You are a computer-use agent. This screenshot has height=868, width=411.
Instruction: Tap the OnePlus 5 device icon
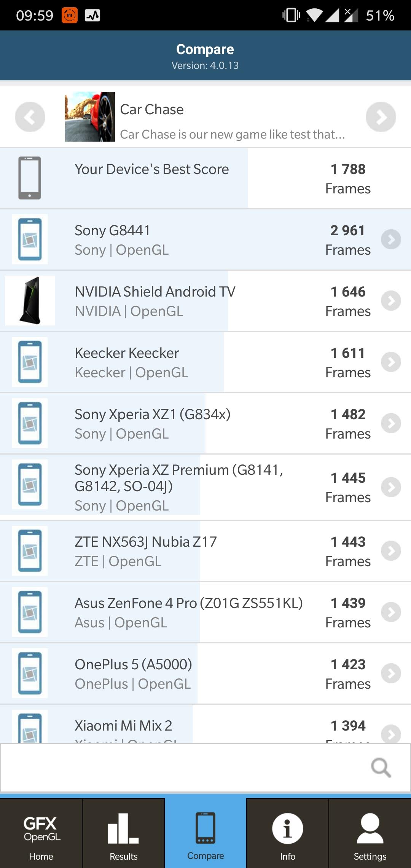30,673
